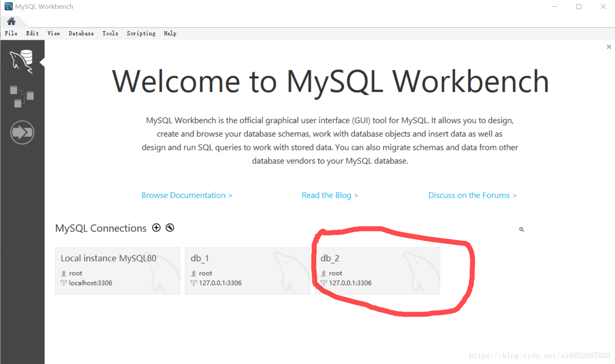This screenshot has width=615, height=364.
Task: Open the Tools menu
Action: pyautogui.click(x=110, y=33)
